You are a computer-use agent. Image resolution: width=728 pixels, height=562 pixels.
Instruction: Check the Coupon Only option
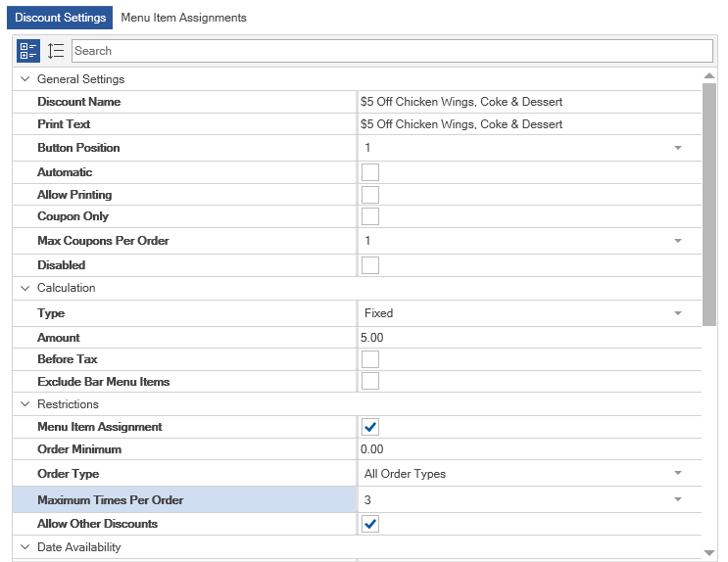pyautogui.click(x=370, y=216)
